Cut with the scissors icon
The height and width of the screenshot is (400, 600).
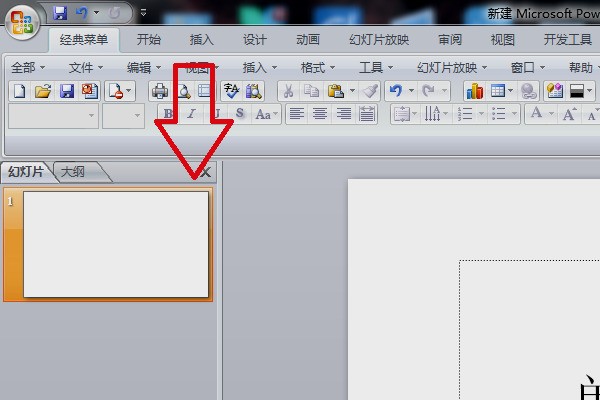[289, 91]
